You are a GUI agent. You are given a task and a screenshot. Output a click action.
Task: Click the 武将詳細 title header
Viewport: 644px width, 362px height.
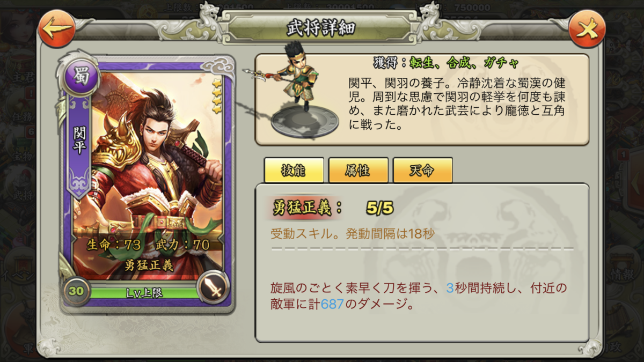click(321, 28)
